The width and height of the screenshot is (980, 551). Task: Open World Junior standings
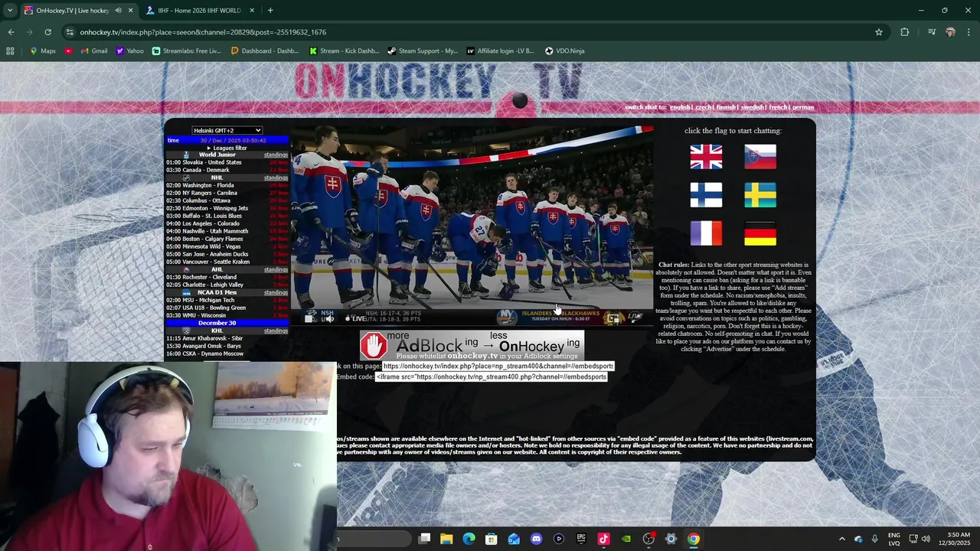click(276, 155)
